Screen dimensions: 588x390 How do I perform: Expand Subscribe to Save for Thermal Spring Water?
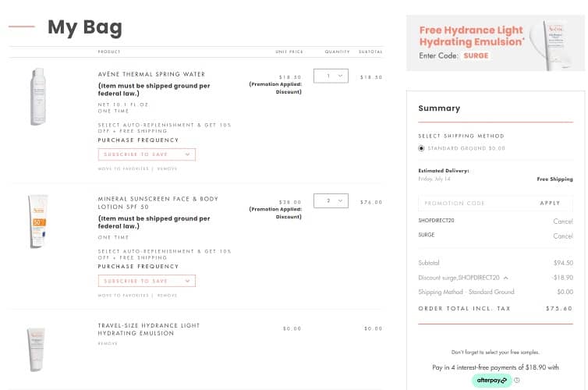pyautogui.click(x=147, y=154)
